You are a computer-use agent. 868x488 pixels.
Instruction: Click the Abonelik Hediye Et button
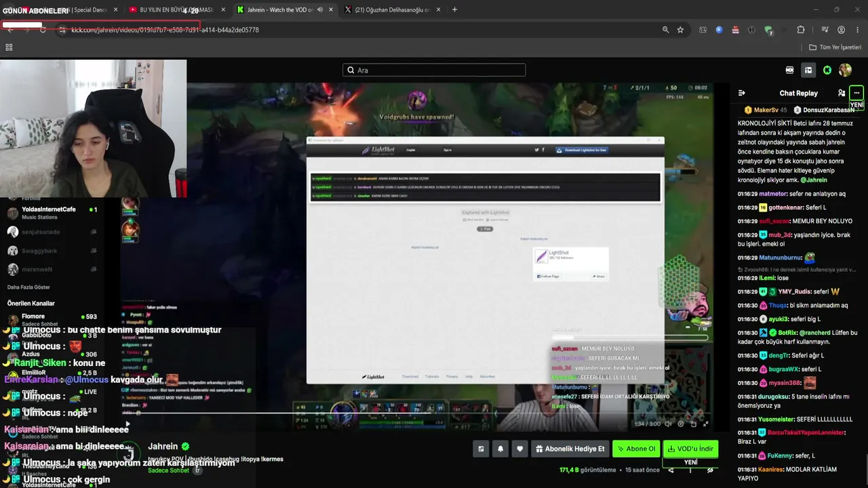(570, 449)
